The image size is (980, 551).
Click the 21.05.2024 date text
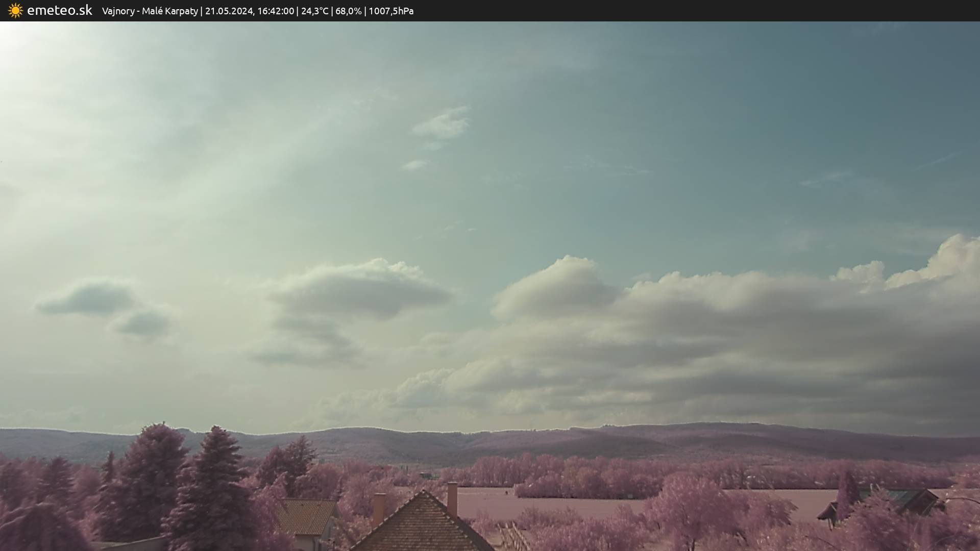[229, 11]
